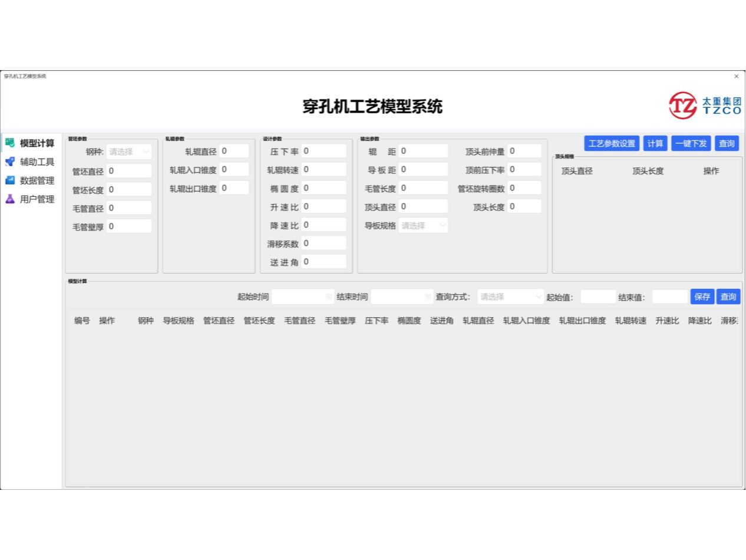Open the 结束时间 calendar picker icon

tap(428, 297)
